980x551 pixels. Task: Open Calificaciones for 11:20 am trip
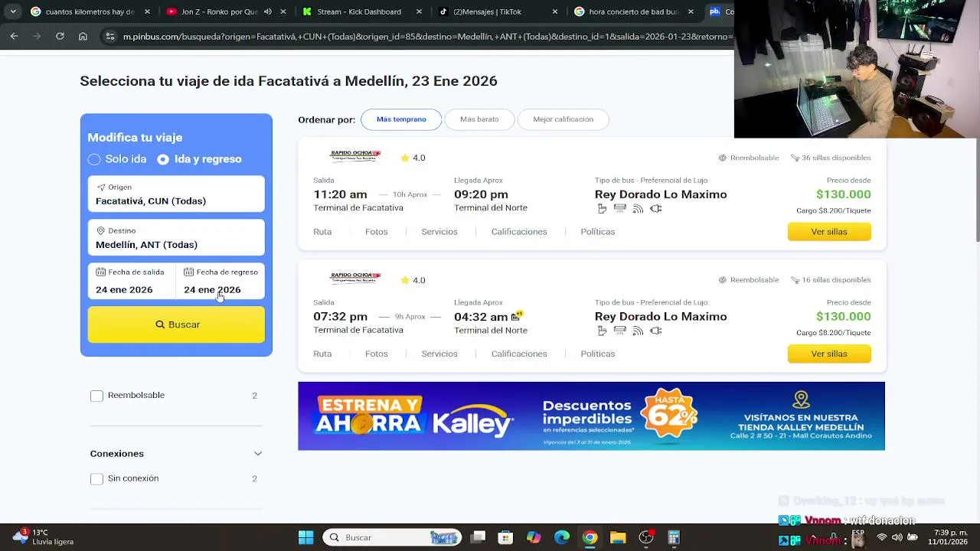(519, 232)
